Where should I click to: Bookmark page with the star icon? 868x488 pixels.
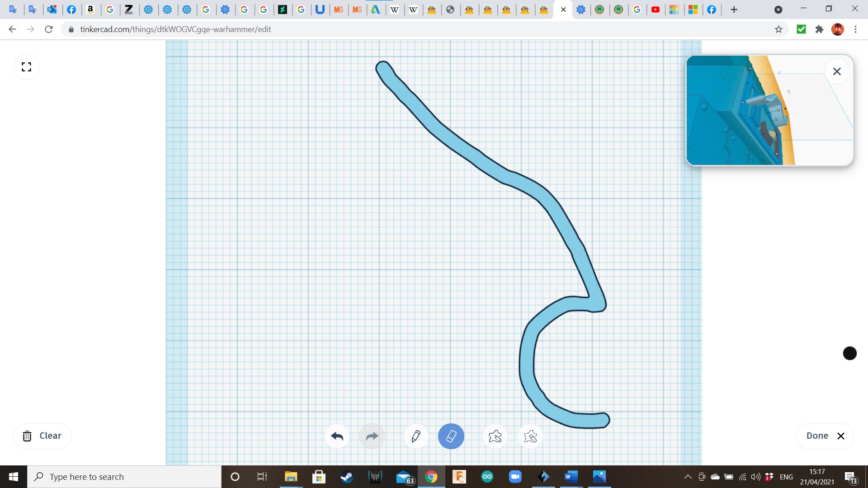[778, 29]
